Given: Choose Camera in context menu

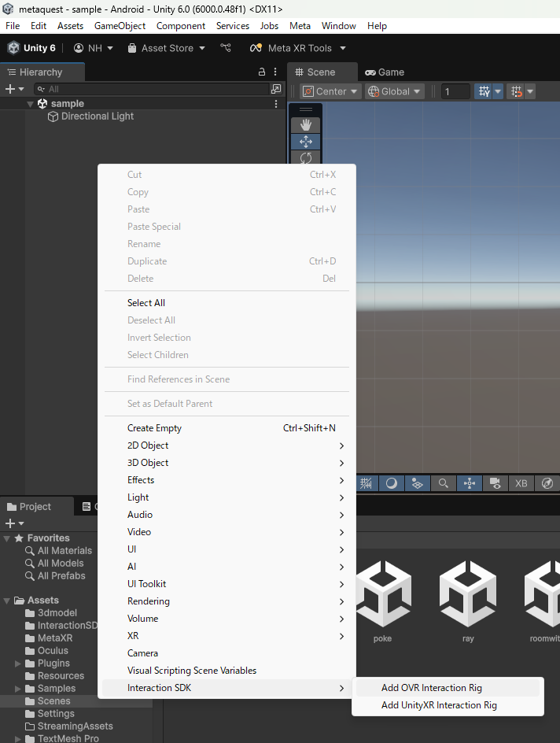Looking at the screenshot, I should 227,653.
